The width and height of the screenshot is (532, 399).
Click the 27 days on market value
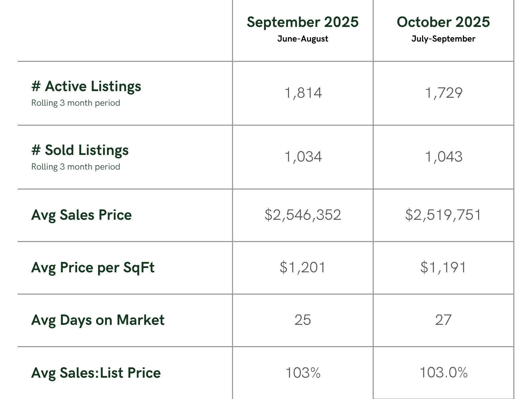[443, 320]
